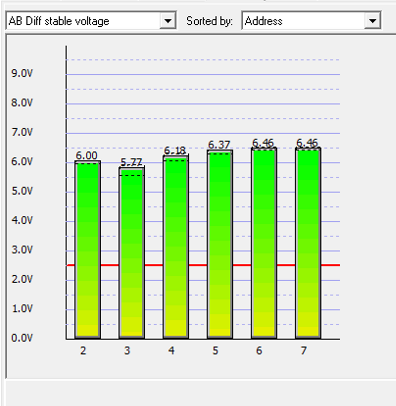Viewport: 396px width, 406px height.
Task: Click the 5.0V axis label
Action: click(x=22, y=191)
